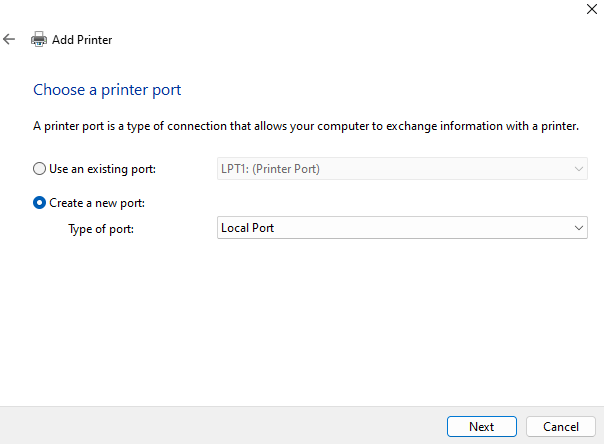Click the printer port description sentence
Viewport: 604px width, 444px height.
[x=305, y=126]
